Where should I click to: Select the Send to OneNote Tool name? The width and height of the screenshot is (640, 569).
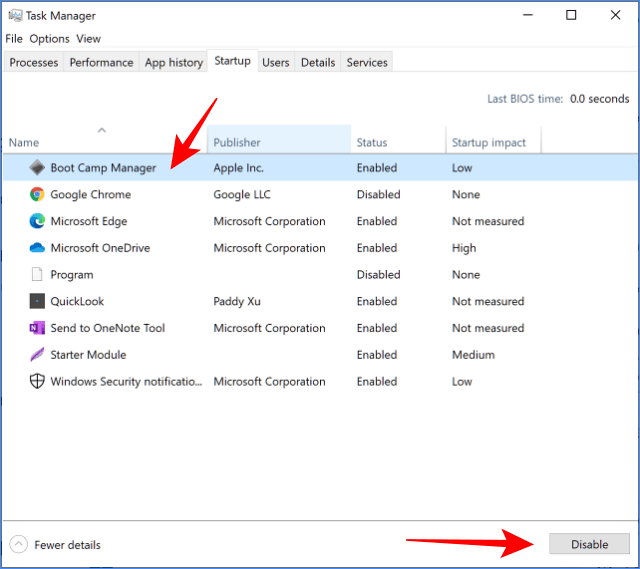tap(108, 328)
